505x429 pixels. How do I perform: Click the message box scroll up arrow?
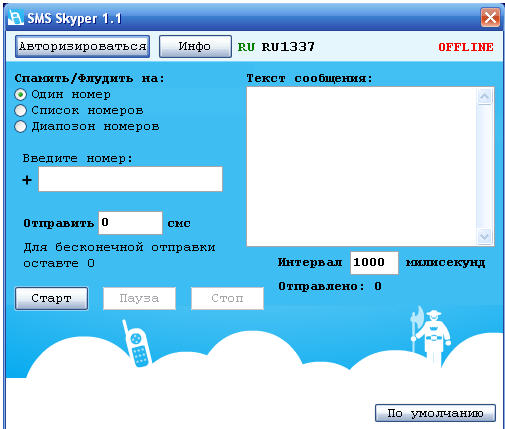click(485, 97)
